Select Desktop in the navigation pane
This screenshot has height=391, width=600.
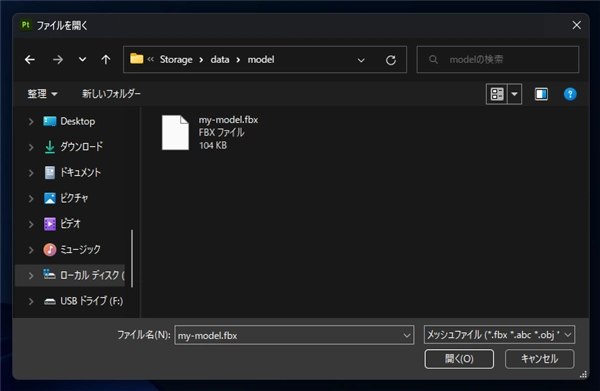(x=78, y=121)
